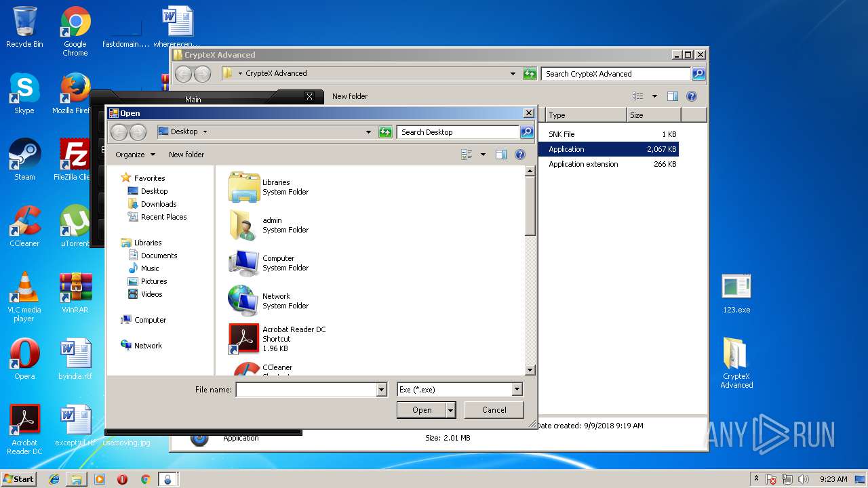Open the Desktop breadcrumb arrow in the address bar
This screenshot has width=868, height=488.
[x=205, y=132]
